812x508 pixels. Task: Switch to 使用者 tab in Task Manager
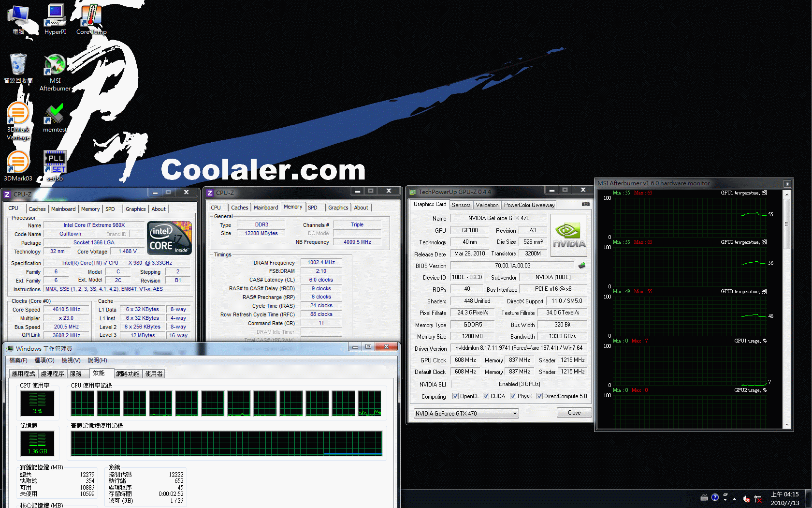click(x=154, y=374)
